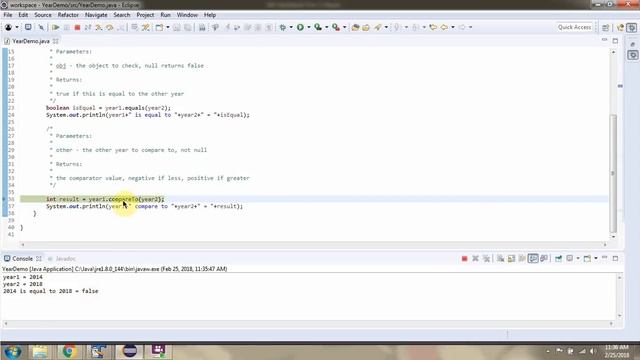
Task: Click the highlighted compareTo line 36
Action: pyautogui.click(x=314, y=199)
